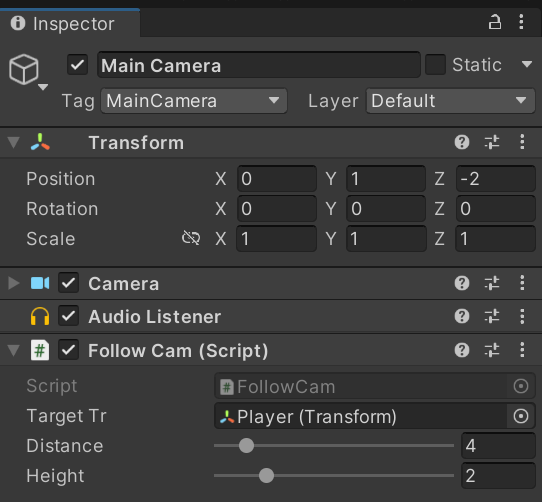Open Camera presets icon
The height and width of the screenshot is (502, 542).
click(492, 283)
